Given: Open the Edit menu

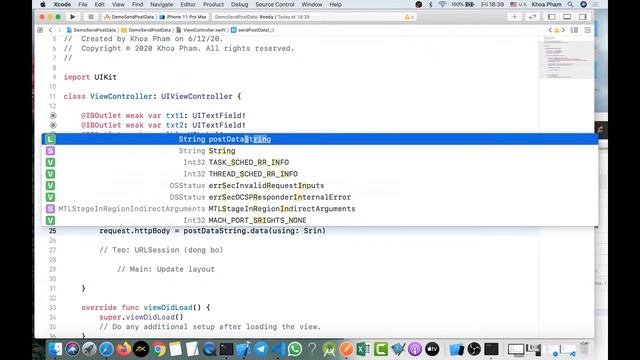Looking at the screenshot, I should point(100,4).
